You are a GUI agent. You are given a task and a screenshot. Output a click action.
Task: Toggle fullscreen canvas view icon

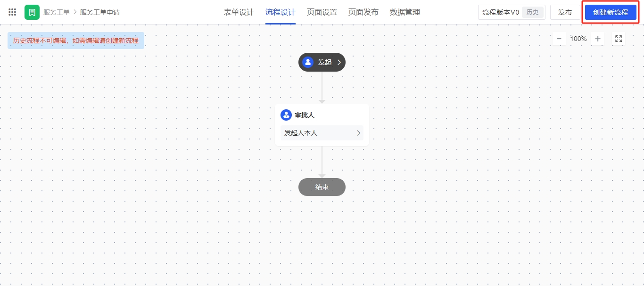(619, 39)
